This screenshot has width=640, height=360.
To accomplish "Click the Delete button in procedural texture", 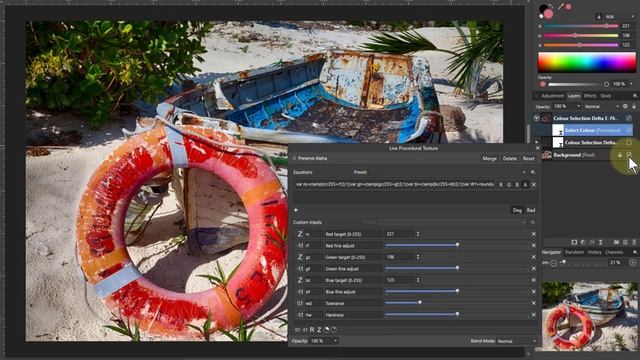I will click(x=509, y=158).
